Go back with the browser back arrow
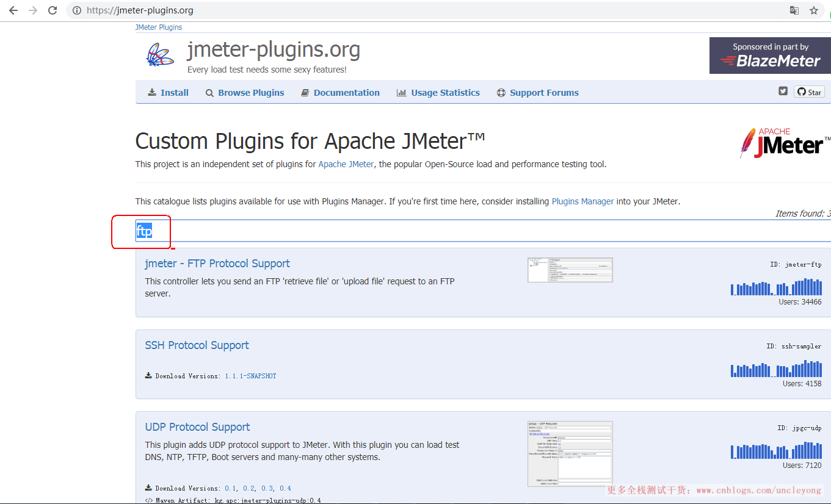Viewport: 831px width, 504px height. coord(13,10)
